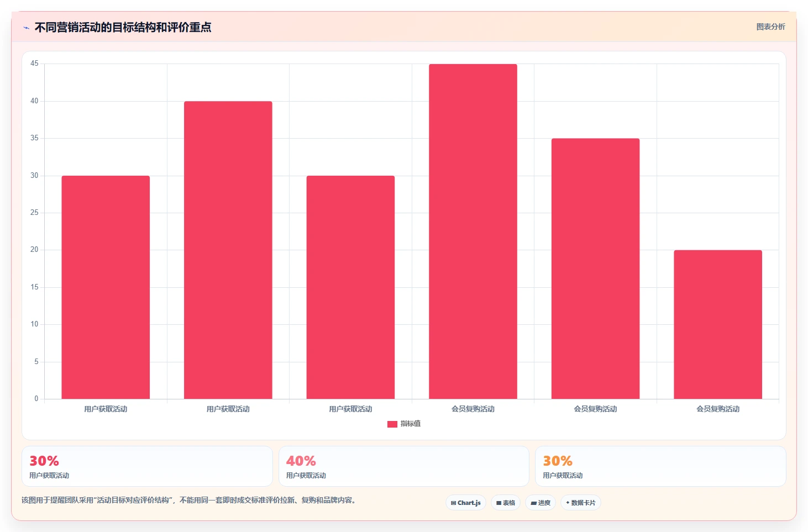Select the bar reaching value 40

click(228, 250)
